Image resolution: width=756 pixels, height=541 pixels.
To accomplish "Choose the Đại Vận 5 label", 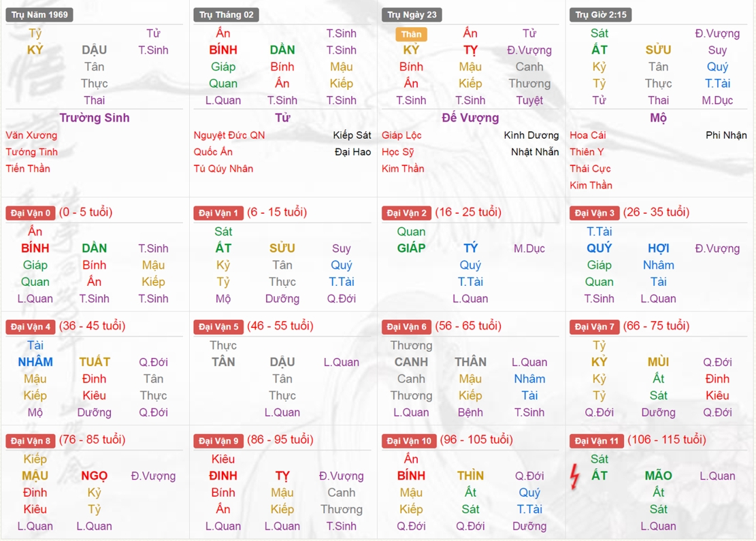I will pyautogui.click(x=218, y=327).
